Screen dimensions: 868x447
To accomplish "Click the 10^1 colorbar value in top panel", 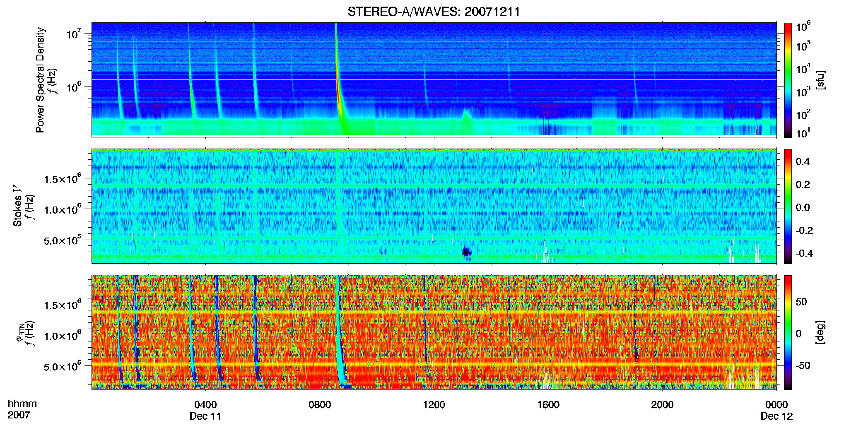I will click(803, 133).
